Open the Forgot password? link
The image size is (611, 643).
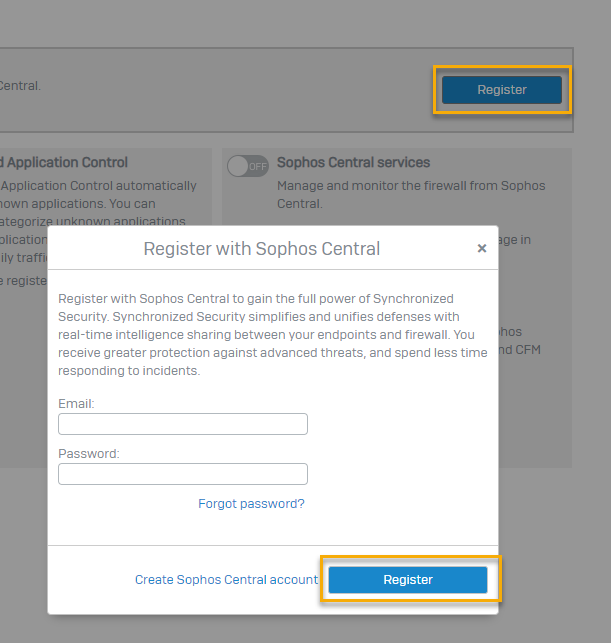click(251, 504)
